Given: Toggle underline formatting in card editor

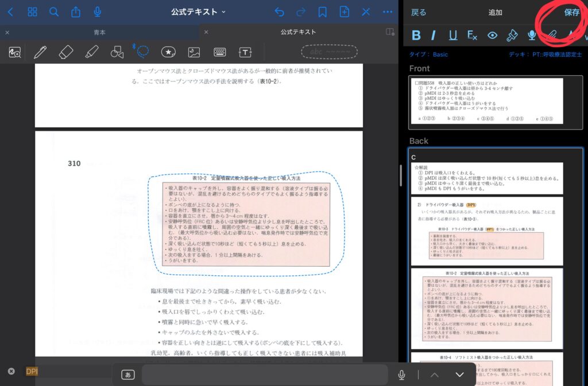Looking at the screenshot, I should click(453, 36).
